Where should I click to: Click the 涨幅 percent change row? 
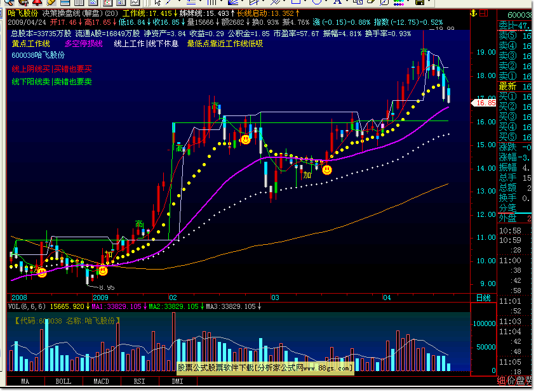tap(515, 157)
